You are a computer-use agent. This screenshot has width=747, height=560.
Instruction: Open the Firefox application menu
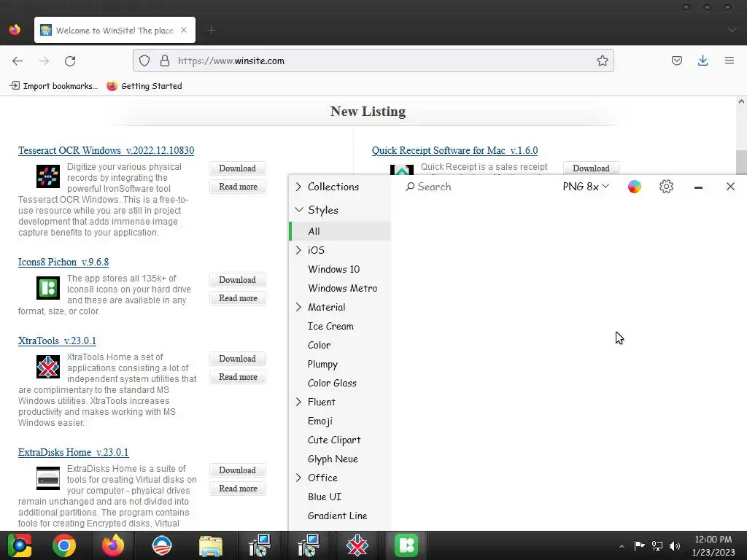pyautogui.click(x=729, y=61)
